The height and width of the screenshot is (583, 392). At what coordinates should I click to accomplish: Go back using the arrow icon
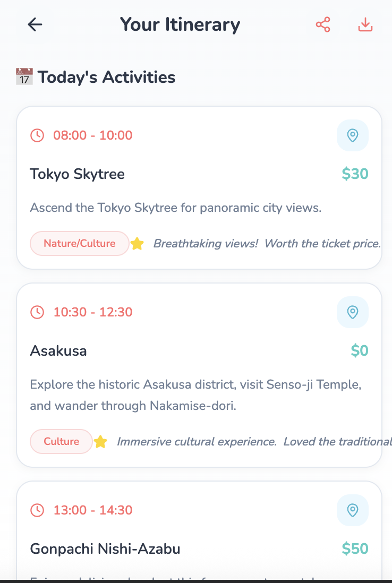pos(35,24)
